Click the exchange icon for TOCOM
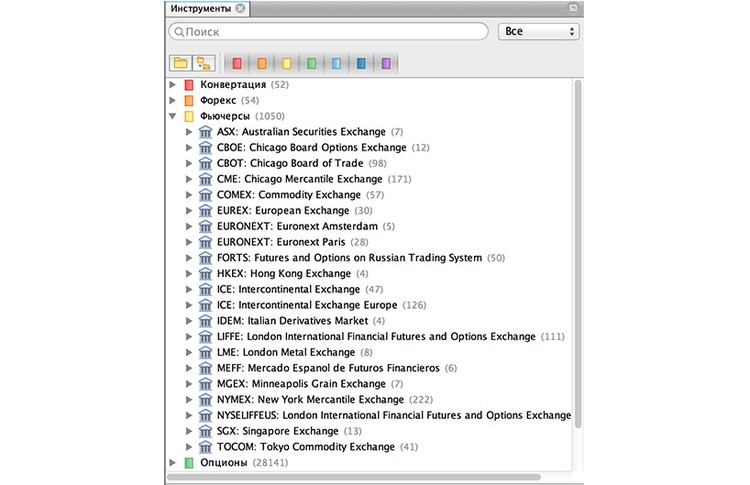Screen dimensions: 750x485 tap(205, 447)
